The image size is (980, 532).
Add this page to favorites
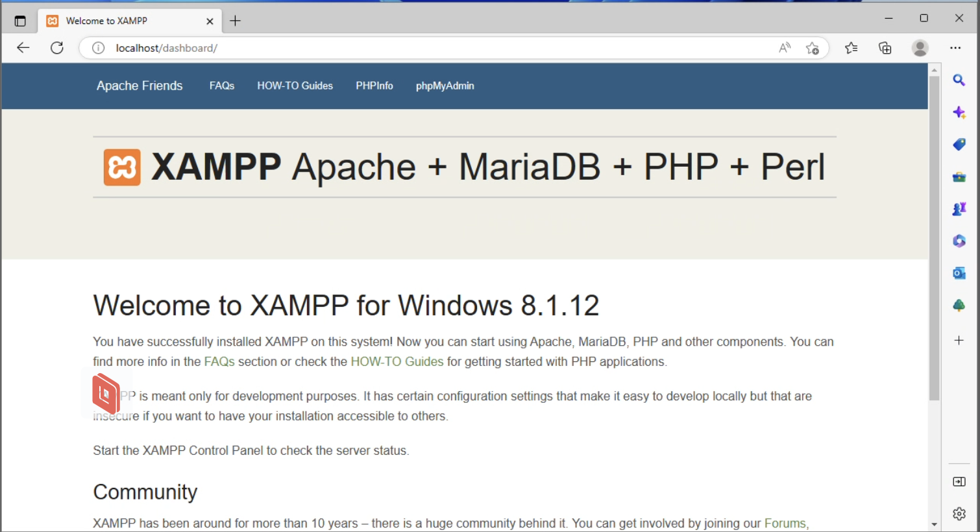click(812, 48)
